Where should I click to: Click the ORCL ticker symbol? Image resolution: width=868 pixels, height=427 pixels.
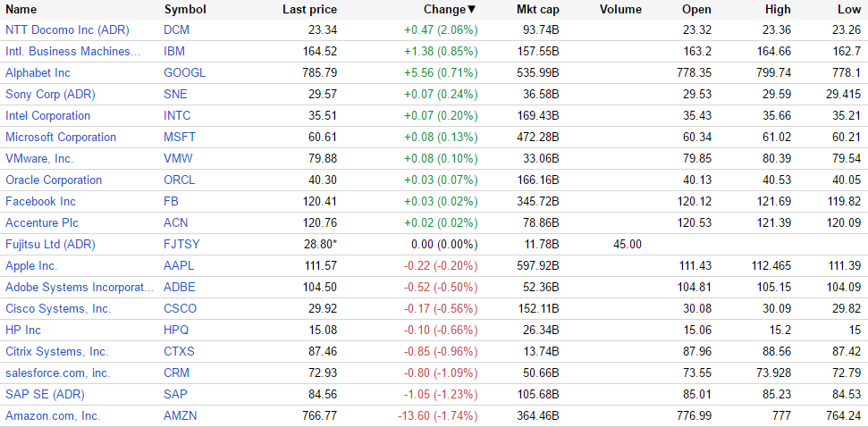point(180,180)
